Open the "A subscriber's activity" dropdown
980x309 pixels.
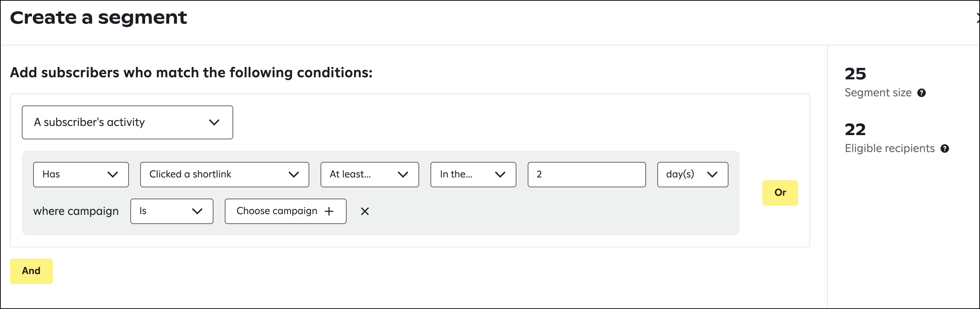[127, 122]
